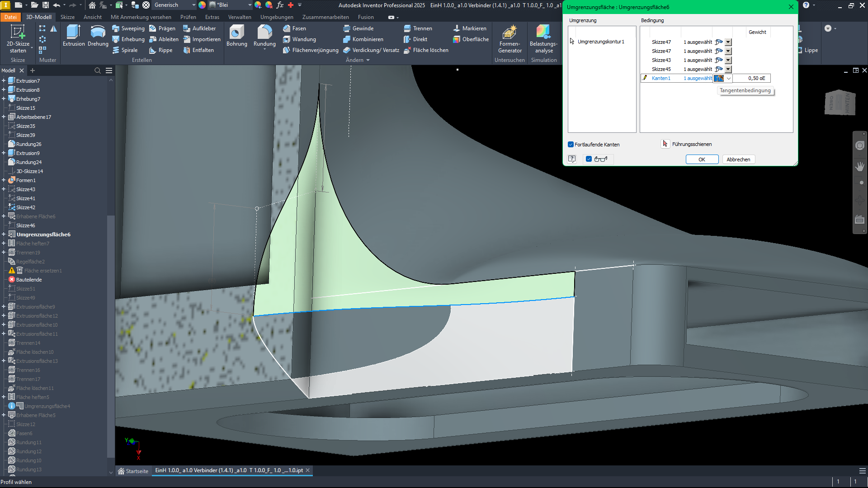Viewport: 868px width, 488px height.
Task: Start a 2D-Skizze with the sketch tool
Action: click(x=18, y=38)
